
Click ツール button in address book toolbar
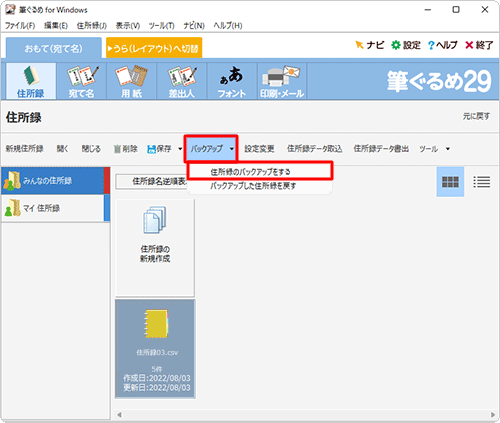pyautogui.click(x=429, y=149)
